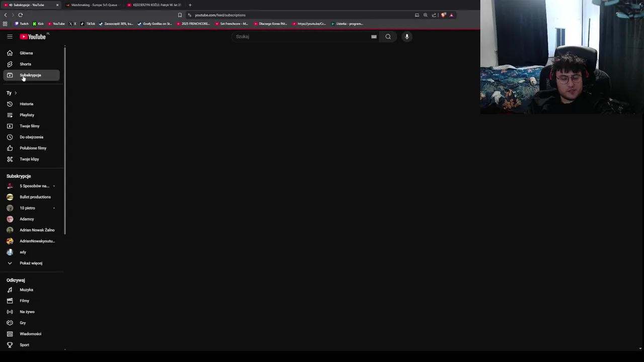
Task: Open Goofy Gorillas on St... bookmark
Action: [155, 24]
